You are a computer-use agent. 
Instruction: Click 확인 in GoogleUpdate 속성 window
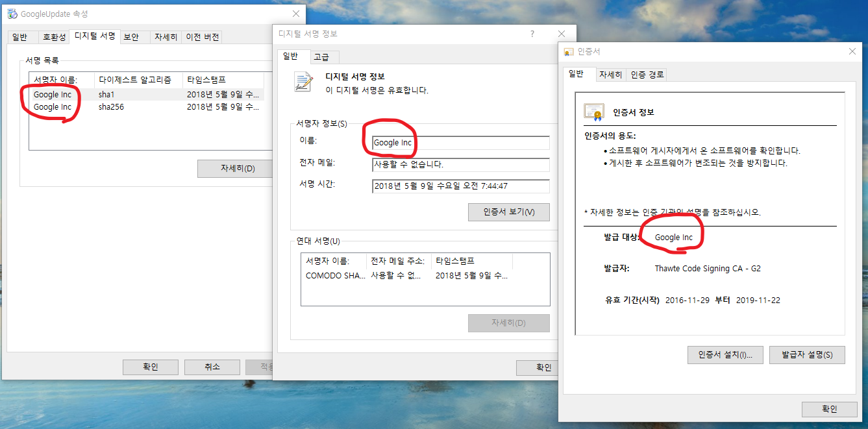click(151, 367)
